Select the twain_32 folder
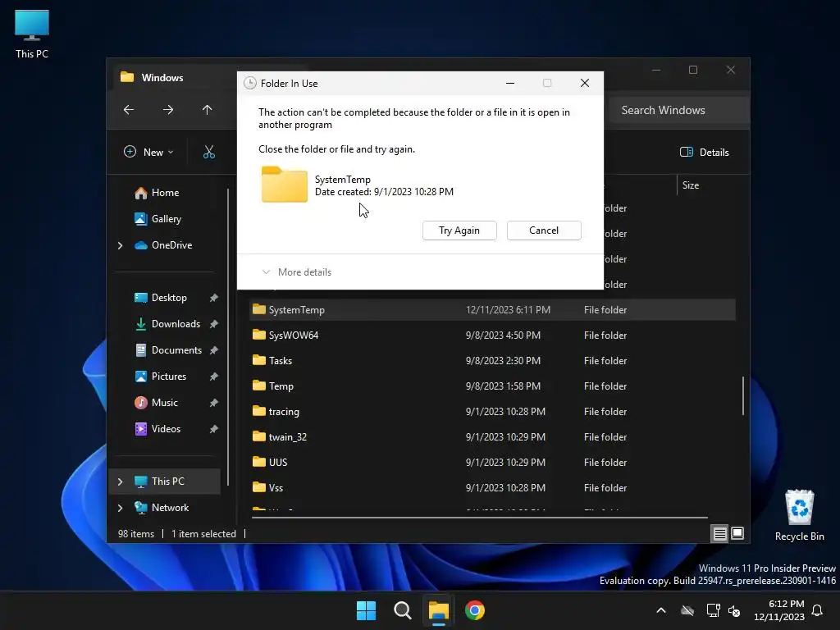840x630 pixels. tap(492, 437)
